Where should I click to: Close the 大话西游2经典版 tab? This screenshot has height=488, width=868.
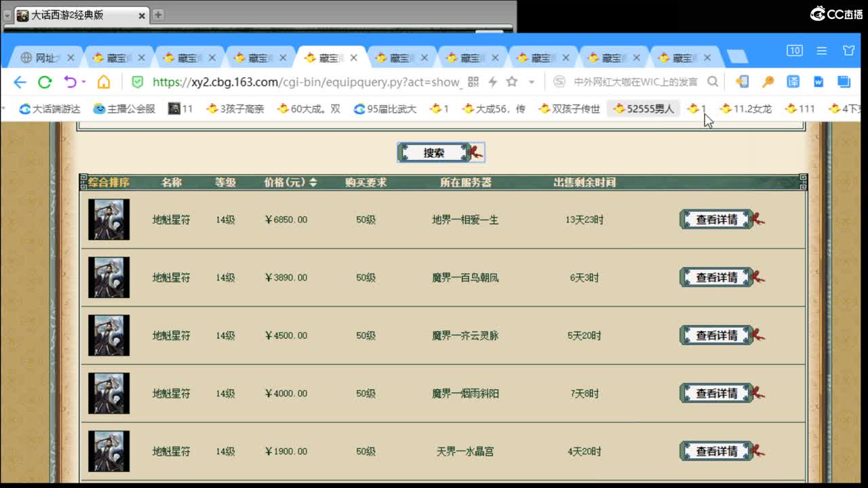(x=142, y=16)
